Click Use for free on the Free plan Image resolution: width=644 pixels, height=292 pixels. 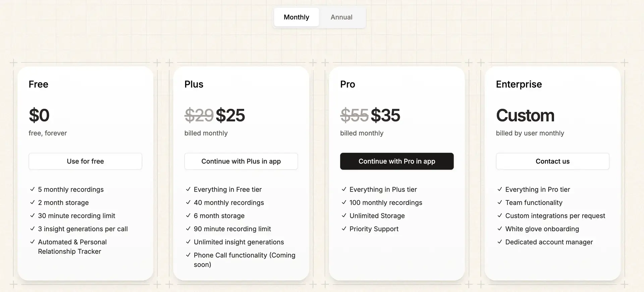tap(85, 161)
